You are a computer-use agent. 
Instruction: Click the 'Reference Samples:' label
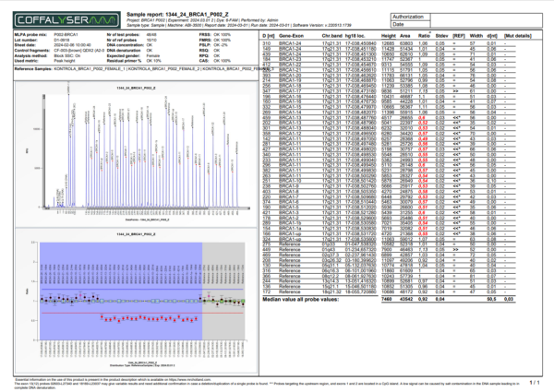[33, 69]
